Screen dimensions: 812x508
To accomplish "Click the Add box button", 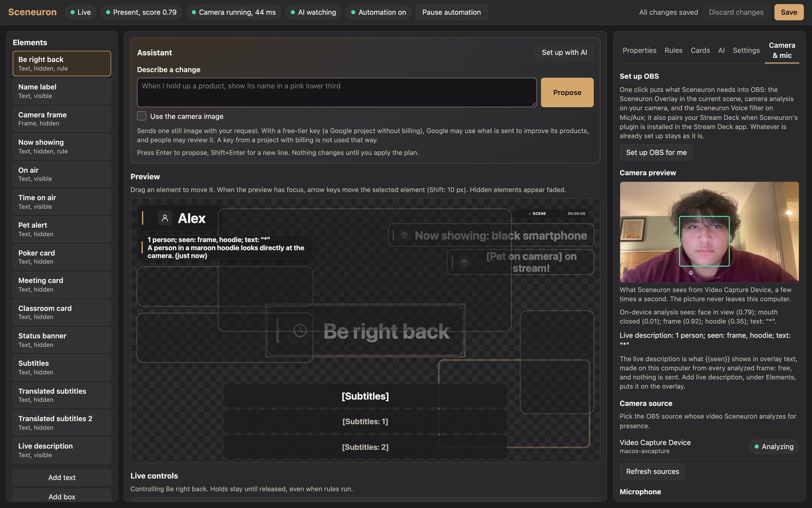I will pyautogui.click(x=62, y=496).
